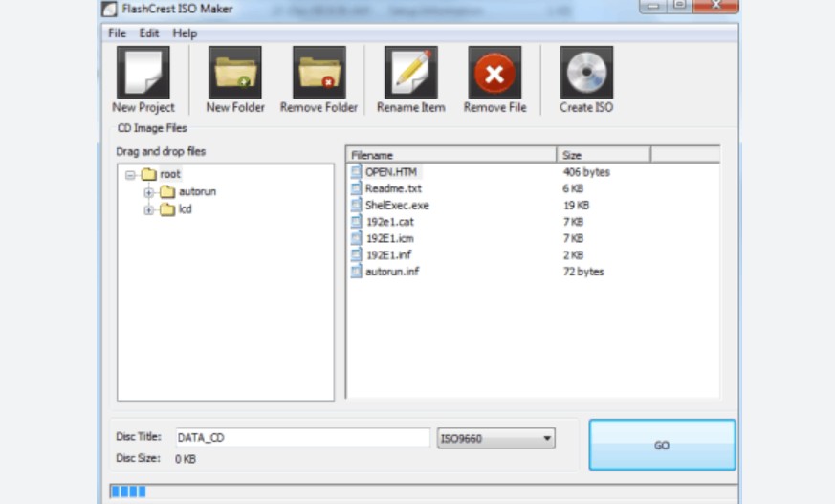Click the file icon beside autorun.inf
Image resolution: width=835 pixels, height=504 pixels.
[x=356, y=272]
